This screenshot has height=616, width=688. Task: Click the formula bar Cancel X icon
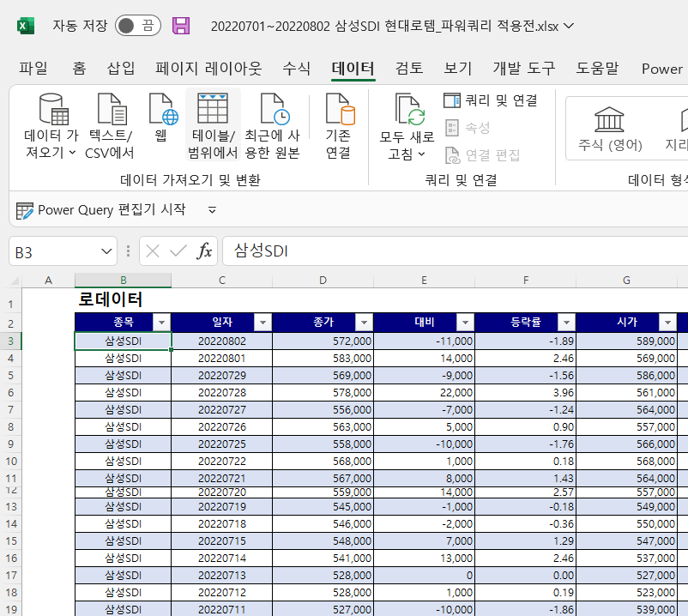pos(153,251)
